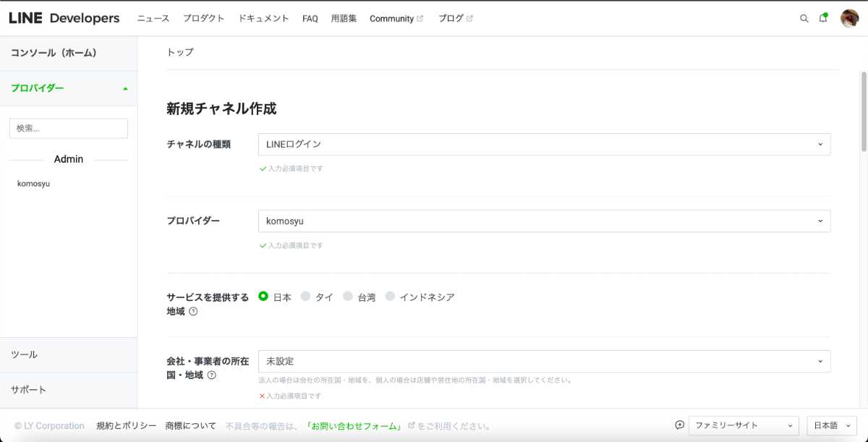
Task: Open the 未設定 country dropdown
Action: [x=544, y=361]
